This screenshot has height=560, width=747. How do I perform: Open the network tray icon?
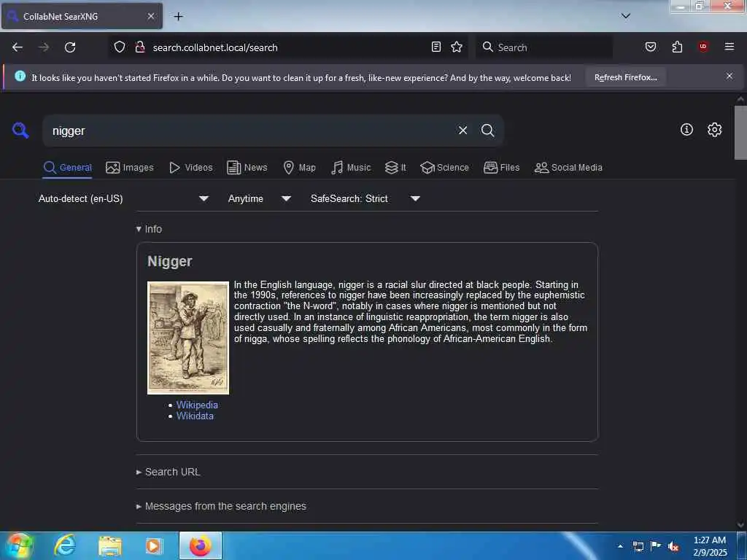point(638,546)
